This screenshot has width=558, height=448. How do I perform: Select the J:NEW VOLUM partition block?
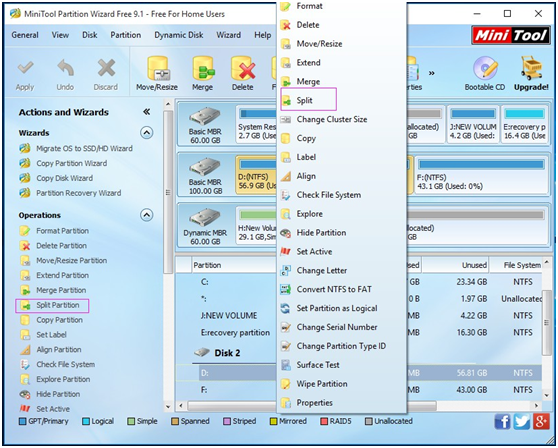click(x=473, y=124)
